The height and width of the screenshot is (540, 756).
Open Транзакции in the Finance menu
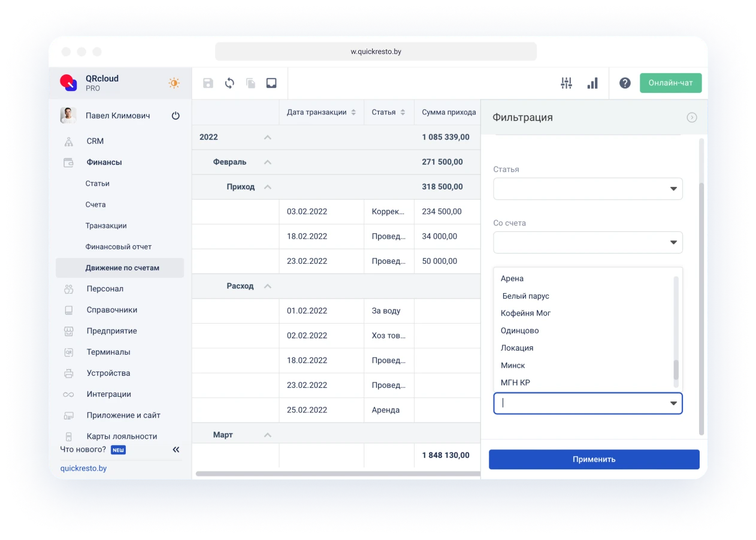coord(106,225)
